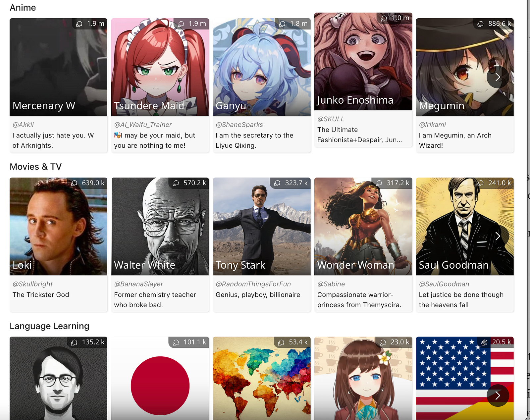
Task: Select the Loki character name
Action: click(x=22, y=265)
